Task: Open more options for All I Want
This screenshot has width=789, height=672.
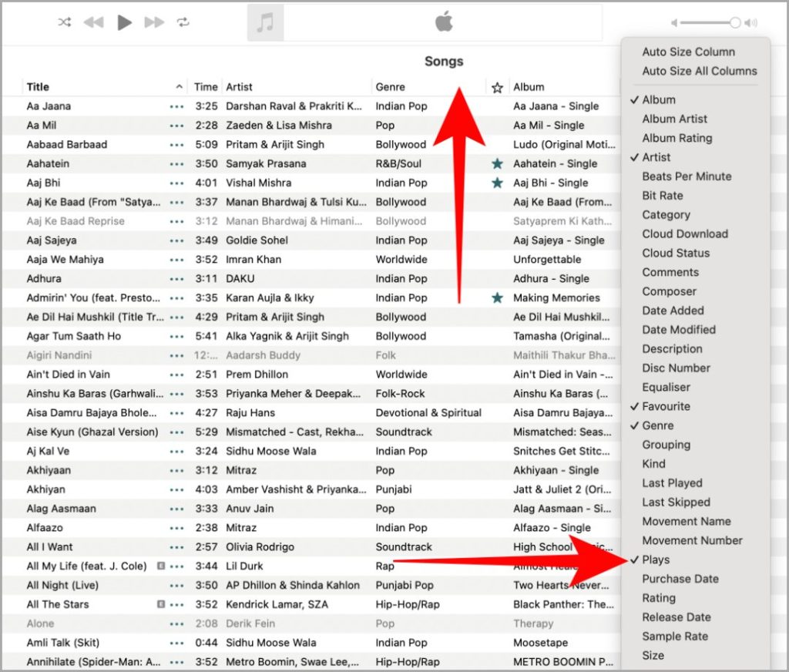Action: [176, 547]
